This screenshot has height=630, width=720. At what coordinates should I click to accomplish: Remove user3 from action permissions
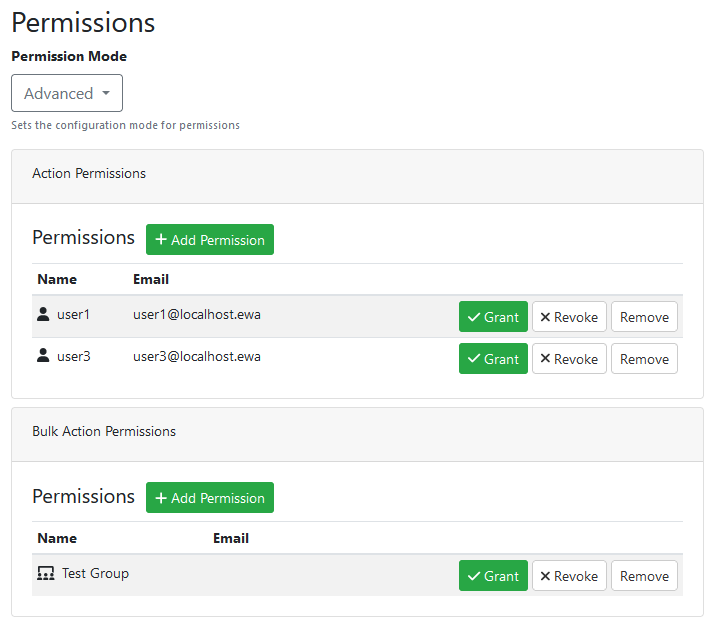(x=644, y=359)
